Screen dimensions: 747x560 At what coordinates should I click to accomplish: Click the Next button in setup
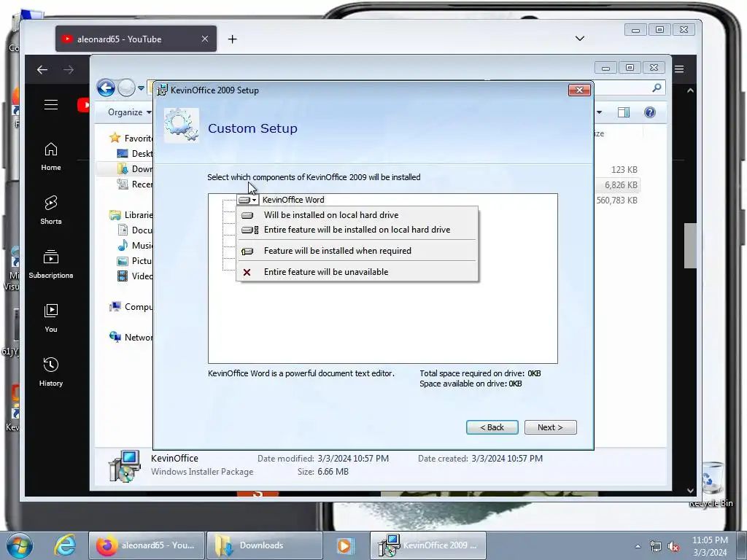click(x=550, y=427)
